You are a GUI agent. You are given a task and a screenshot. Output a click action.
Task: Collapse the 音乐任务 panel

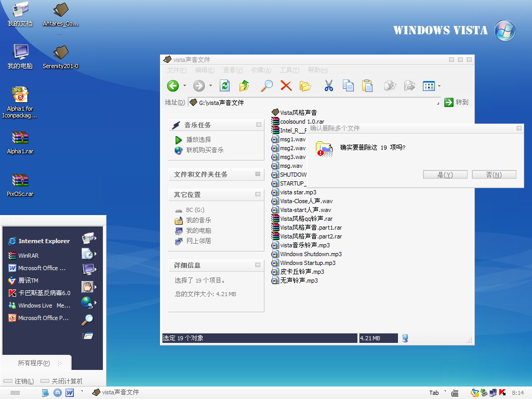[259, 125]
